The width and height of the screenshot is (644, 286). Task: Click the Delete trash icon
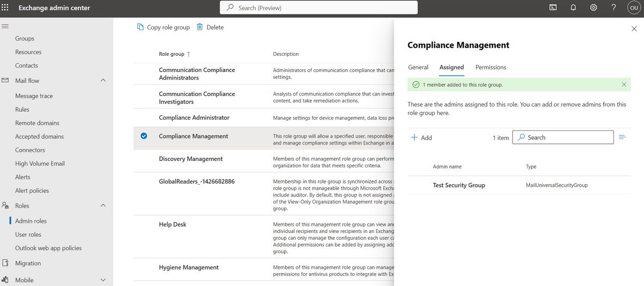coord(200,27)
